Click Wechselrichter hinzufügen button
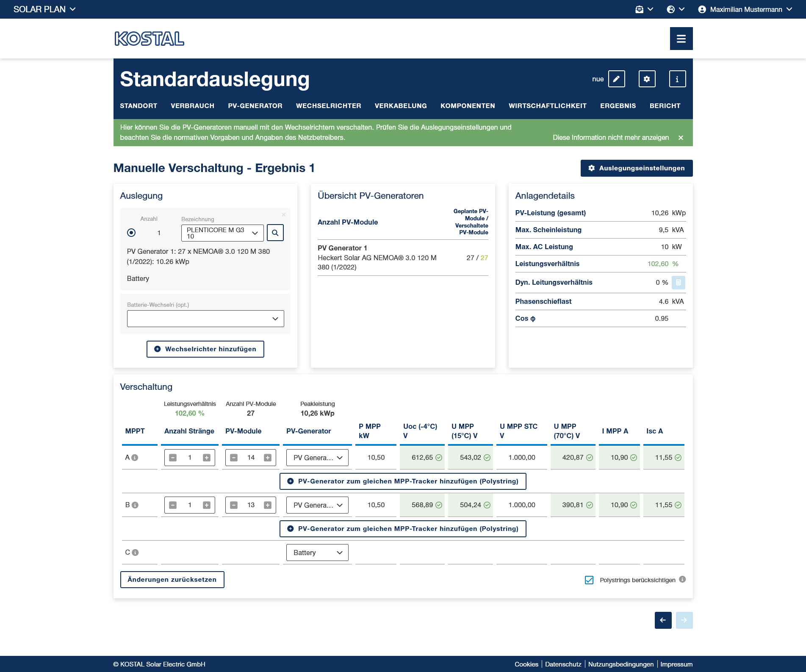The image size is (806, 672). tap(205, 349)
